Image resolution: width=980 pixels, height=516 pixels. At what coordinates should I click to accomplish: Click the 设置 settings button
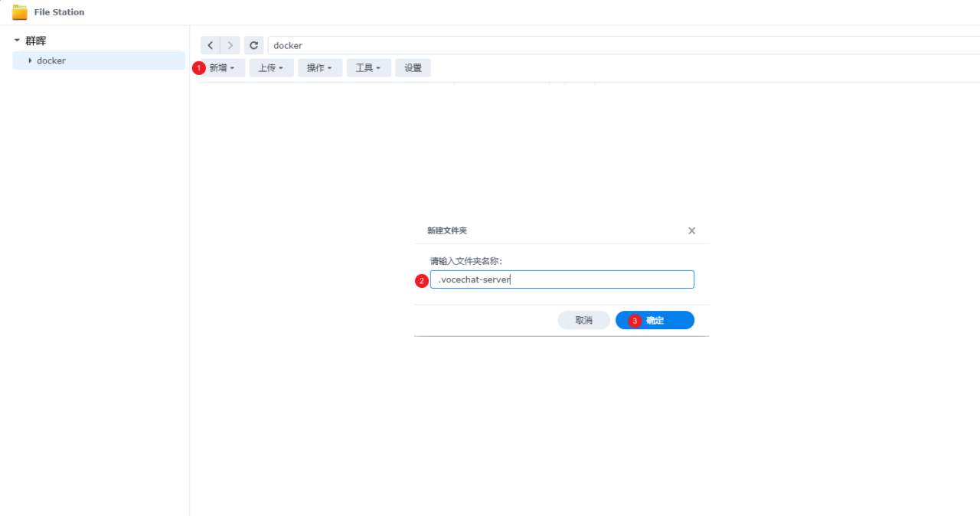(x=413, y=67)
